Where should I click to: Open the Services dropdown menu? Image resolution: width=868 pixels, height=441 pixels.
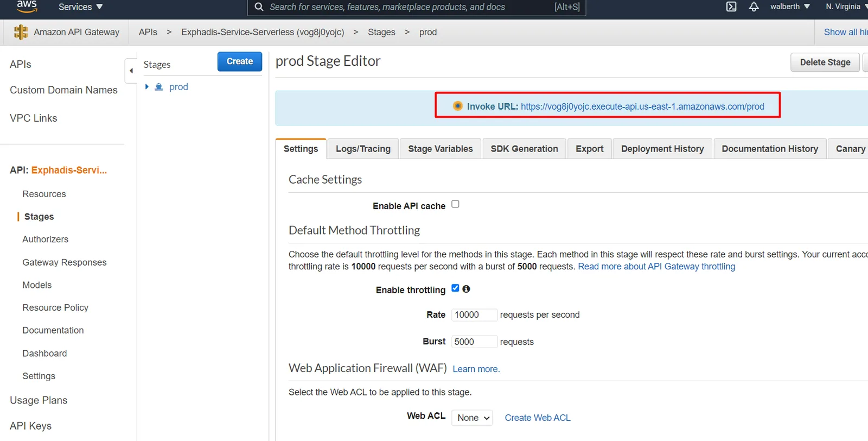(x=80, y=7)
